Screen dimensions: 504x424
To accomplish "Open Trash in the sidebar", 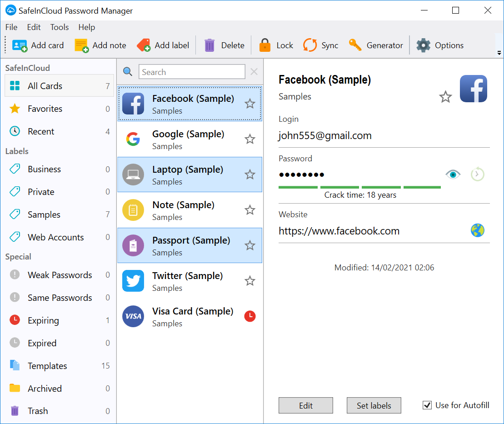I will (59, 411).
